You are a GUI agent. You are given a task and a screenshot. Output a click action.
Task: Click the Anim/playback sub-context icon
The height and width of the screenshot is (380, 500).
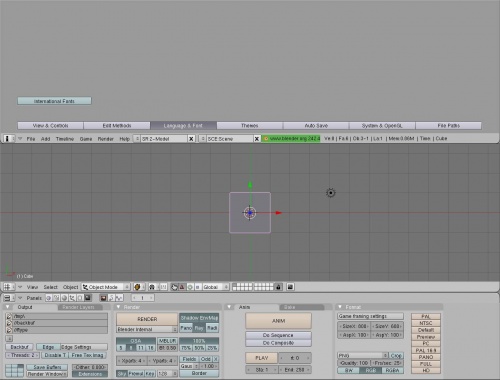pos(111,298)
